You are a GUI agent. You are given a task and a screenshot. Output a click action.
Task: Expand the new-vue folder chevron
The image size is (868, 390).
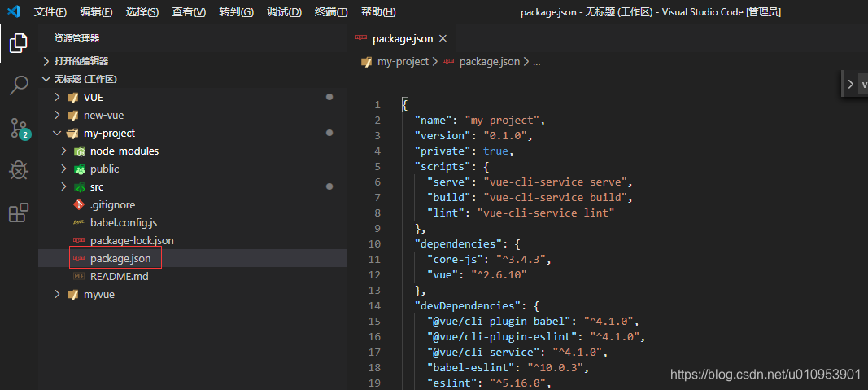pos(57,116)
